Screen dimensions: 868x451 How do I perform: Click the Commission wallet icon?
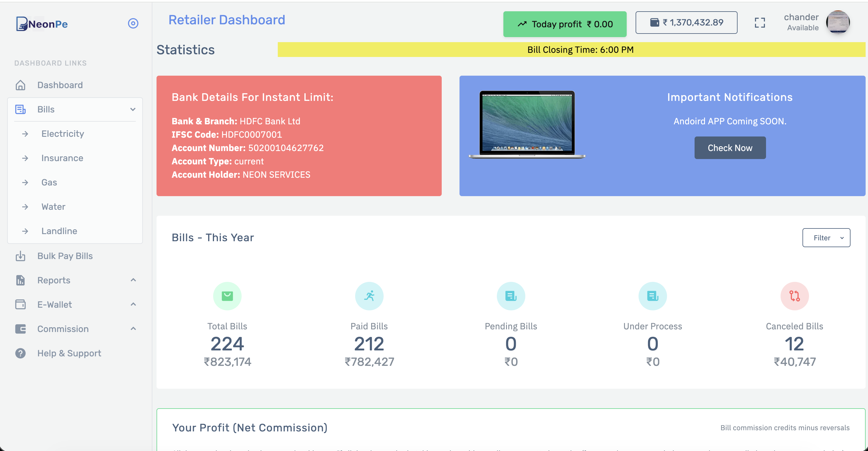(x=20, y=328)
